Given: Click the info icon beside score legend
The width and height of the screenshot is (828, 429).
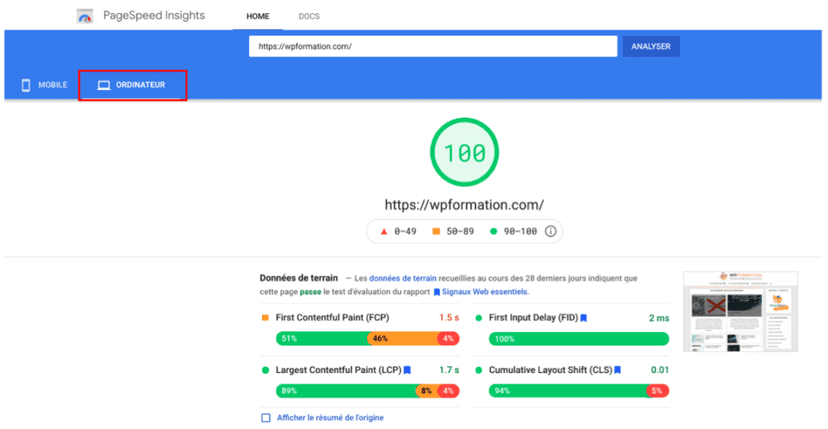Looking at the screenshot, I should click(x=550, y=231).
